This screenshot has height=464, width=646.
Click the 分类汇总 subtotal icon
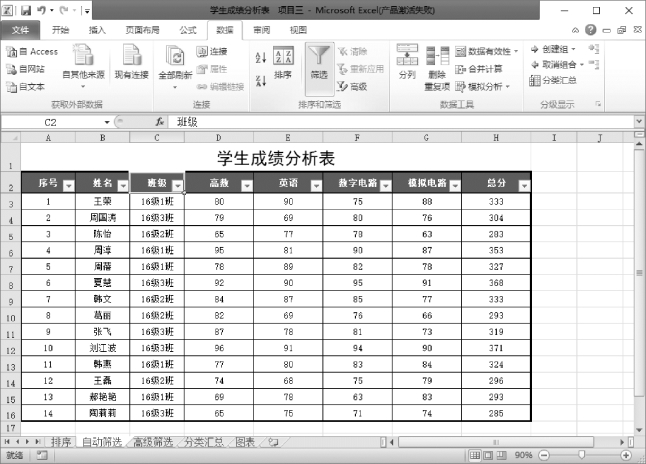click(534, 80)
